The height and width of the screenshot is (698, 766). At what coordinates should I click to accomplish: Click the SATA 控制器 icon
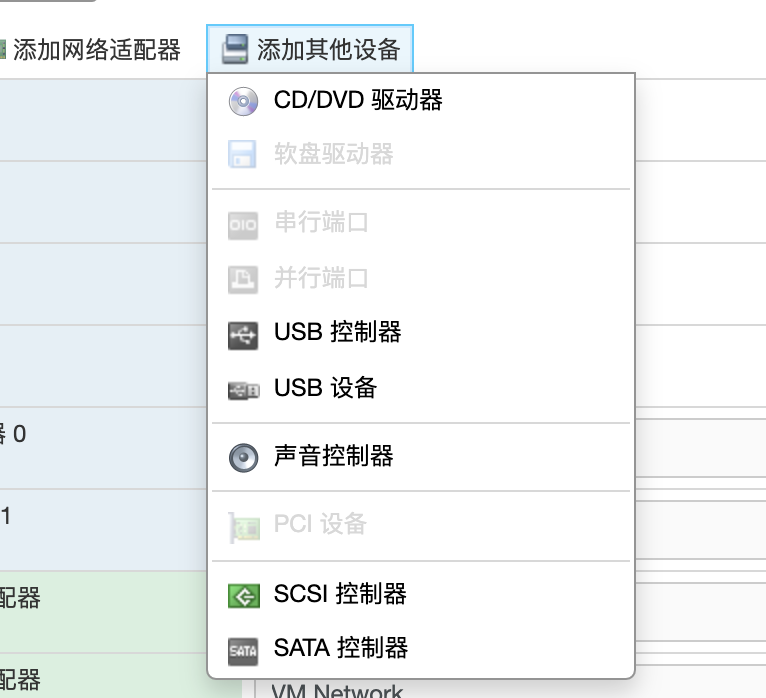tap(243, 650)
